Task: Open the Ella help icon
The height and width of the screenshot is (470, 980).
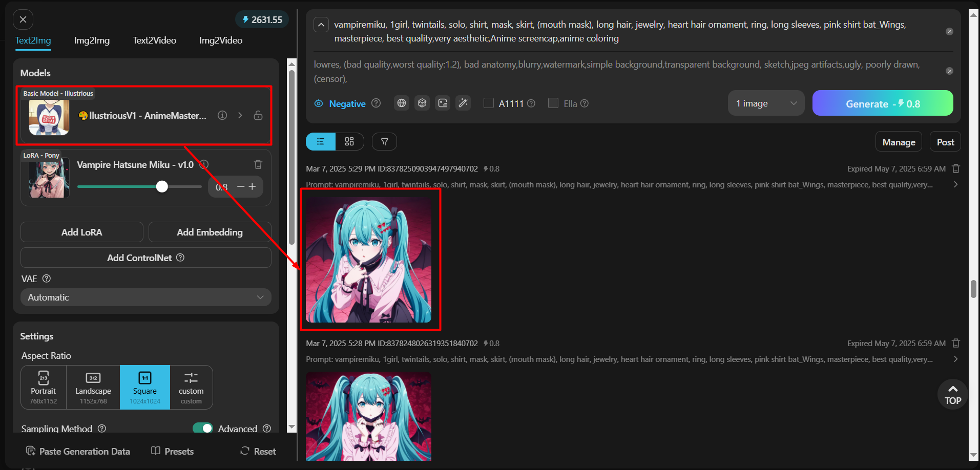Action: click(585, 103)
